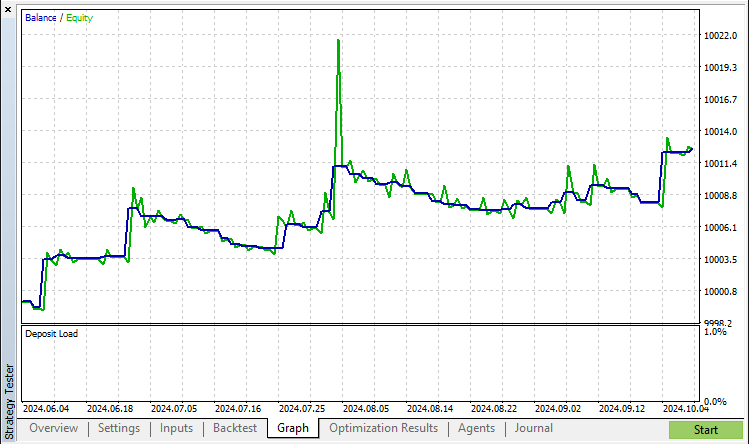Select the Graph tab

click(293, 428)
